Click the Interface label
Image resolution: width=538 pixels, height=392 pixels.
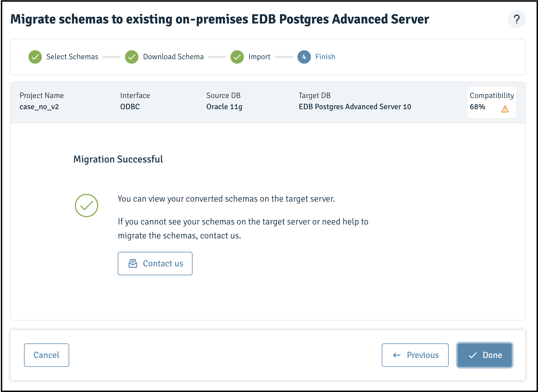click(135, 95)
